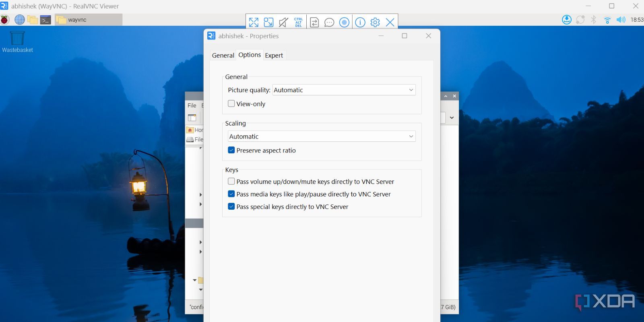Disconnect session using VNC toolbar X icon

[390, 22]
